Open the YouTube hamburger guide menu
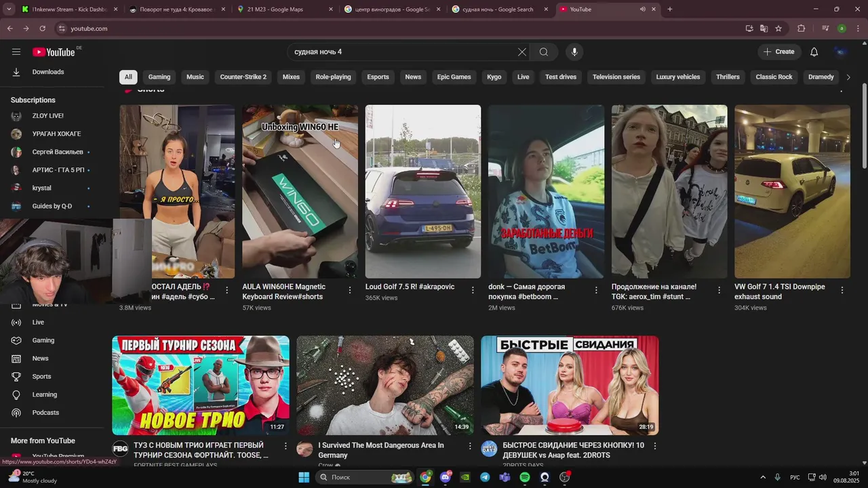 click(16, 52)
